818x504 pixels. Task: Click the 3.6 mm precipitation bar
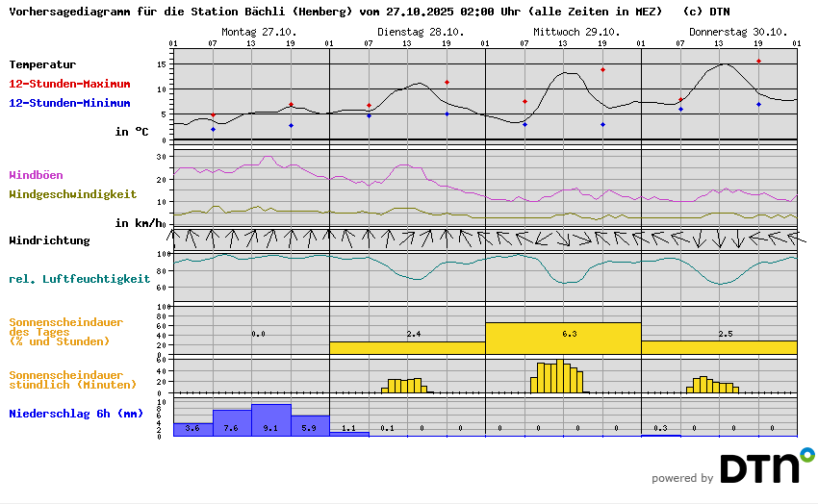click(192, 429)
